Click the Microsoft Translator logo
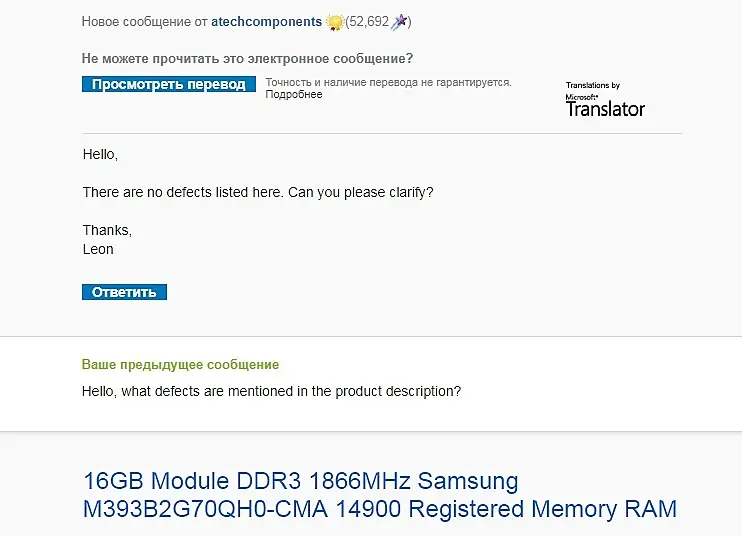The image size is (742, 536). (605, 105)
